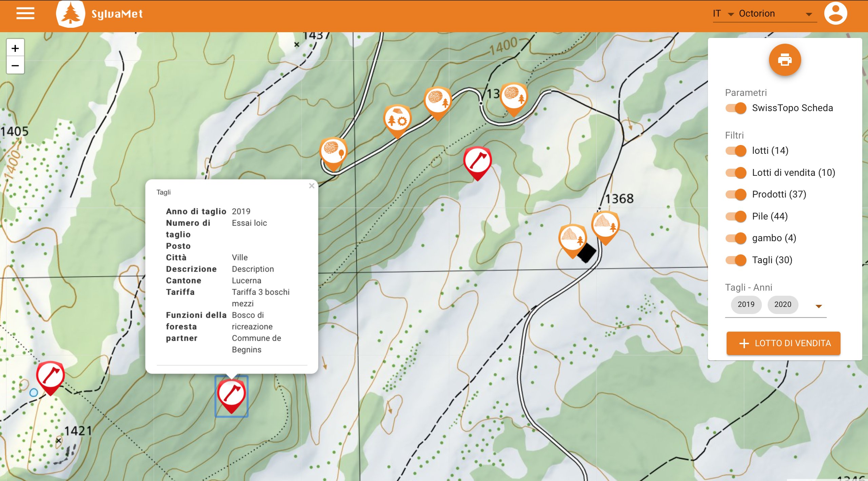The height and width of the screenshot is (481, 868).
Task: Click the small blue circle near the axe marker
Action: 34,393
